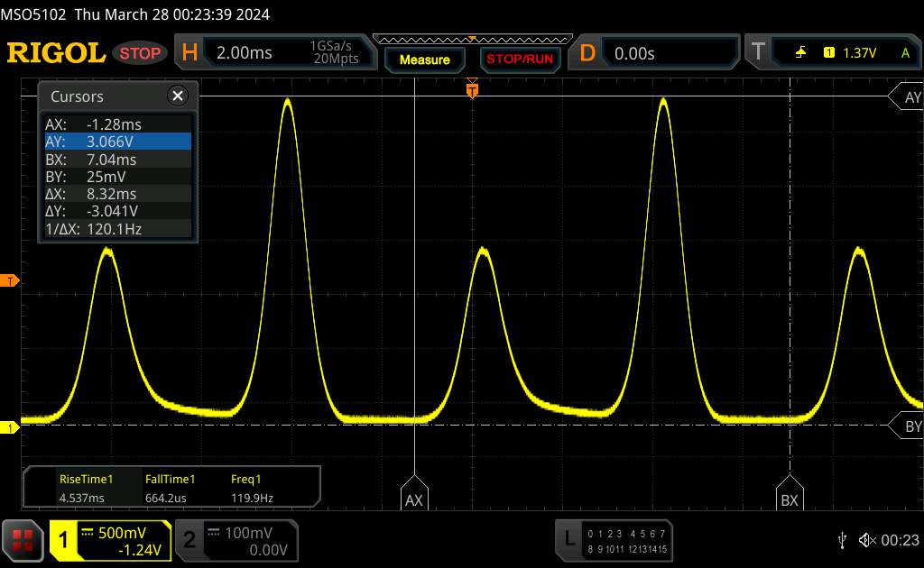Click the muted speaker icon
Screen dimensions: 924x568
coord(866,539)
